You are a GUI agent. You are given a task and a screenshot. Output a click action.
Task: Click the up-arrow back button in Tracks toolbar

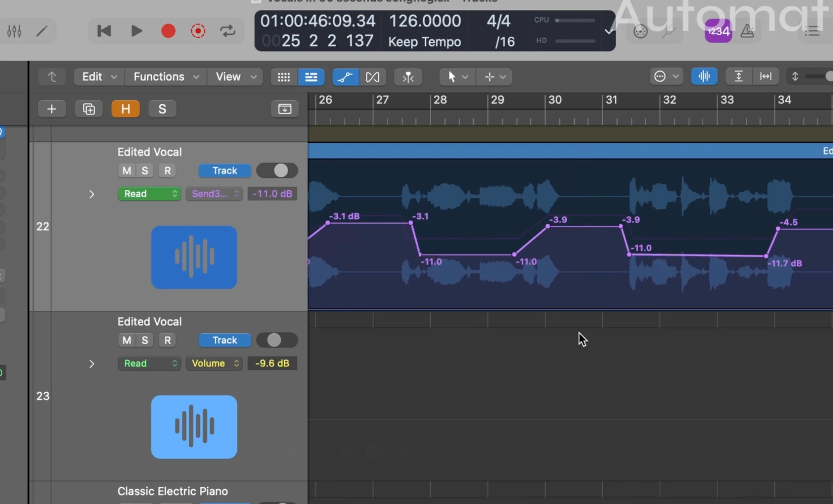point(52,77)
